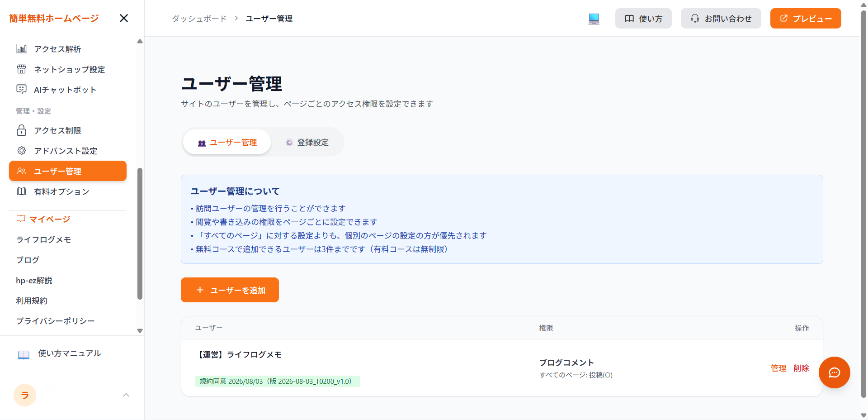This screenshot has width=868, height=420.
Task: Click 削除 for ライフログメモ user
Action: [801, 368]
